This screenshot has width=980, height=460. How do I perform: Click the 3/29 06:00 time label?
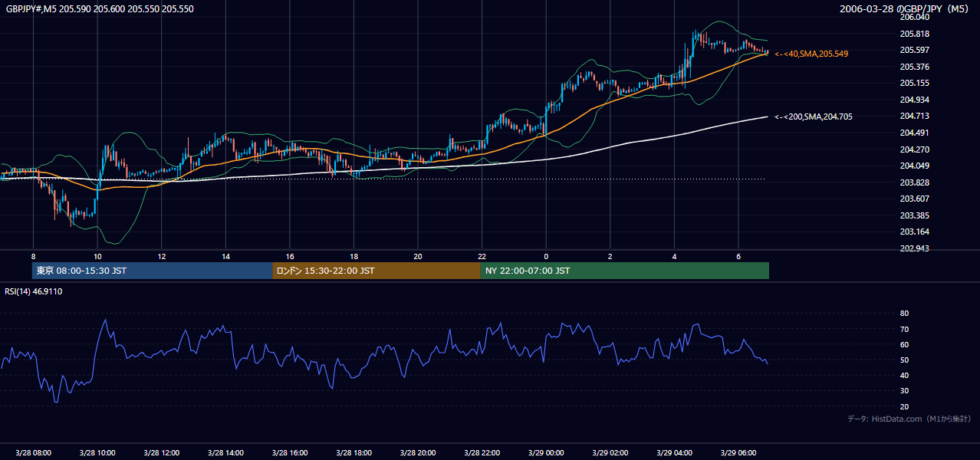pyautogui.click(x=738, y=453)
